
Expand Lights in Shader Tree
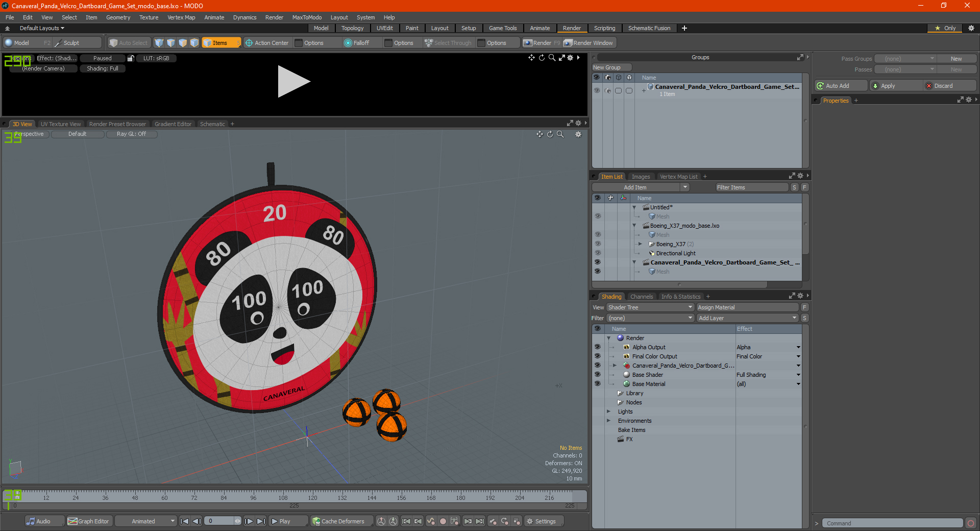608,412
